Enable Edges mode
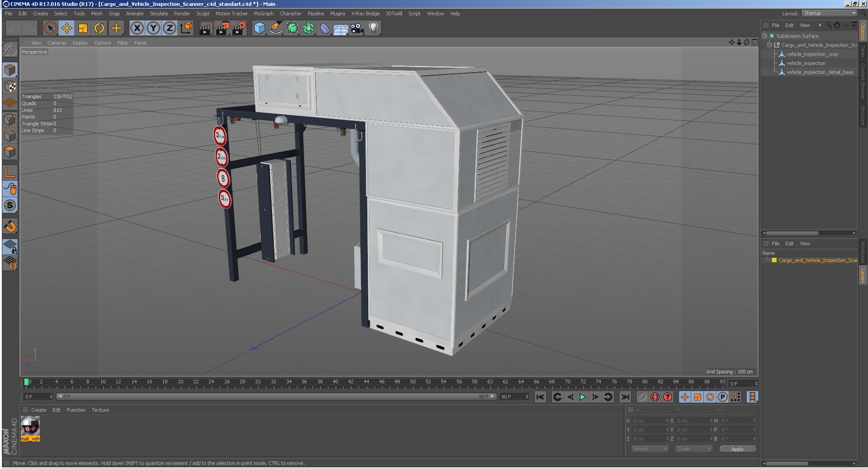 pos(10,135)
